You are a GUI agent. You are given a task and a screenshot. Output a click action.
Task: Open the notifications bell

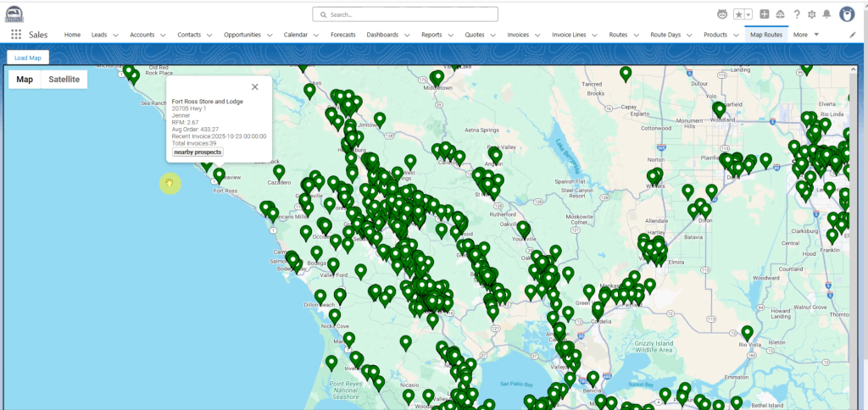[x=826, y=14]
